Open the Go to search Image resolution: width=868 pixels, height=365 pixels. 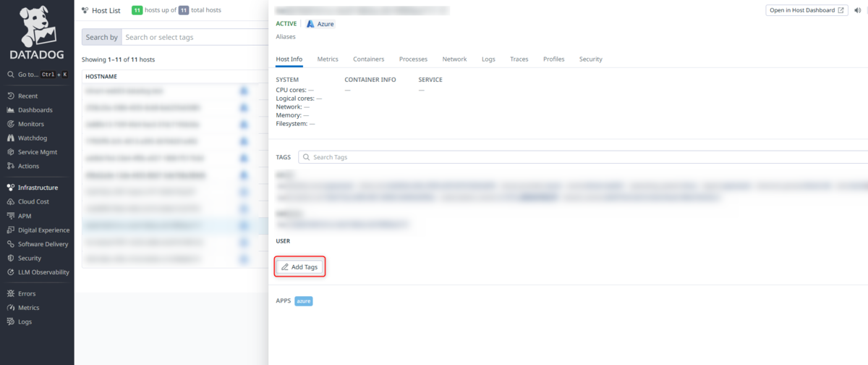pos(36,75)
